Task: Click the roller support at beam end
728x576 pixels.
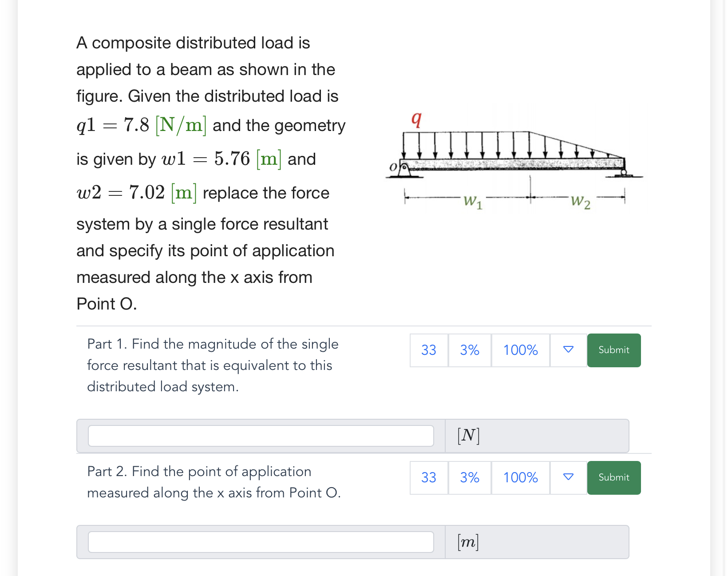Action: tap(624, 173)
